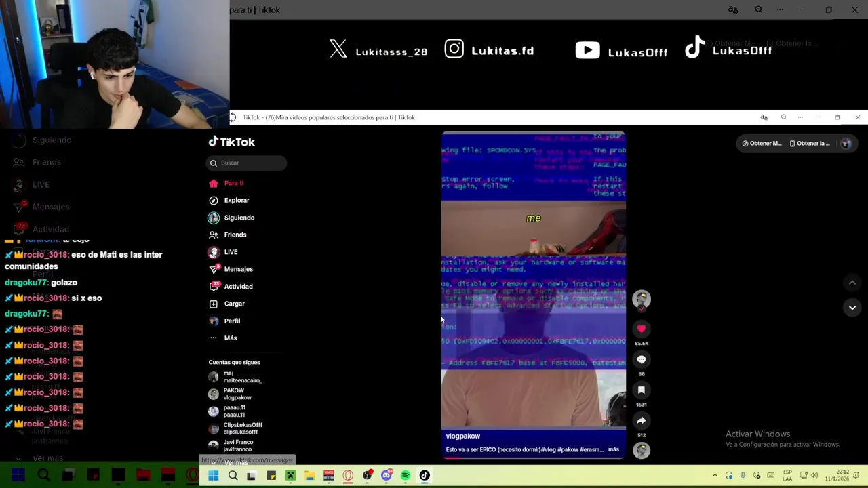
Task: Click the zoom magnifier in front window title bar
Action: [783, 117]
